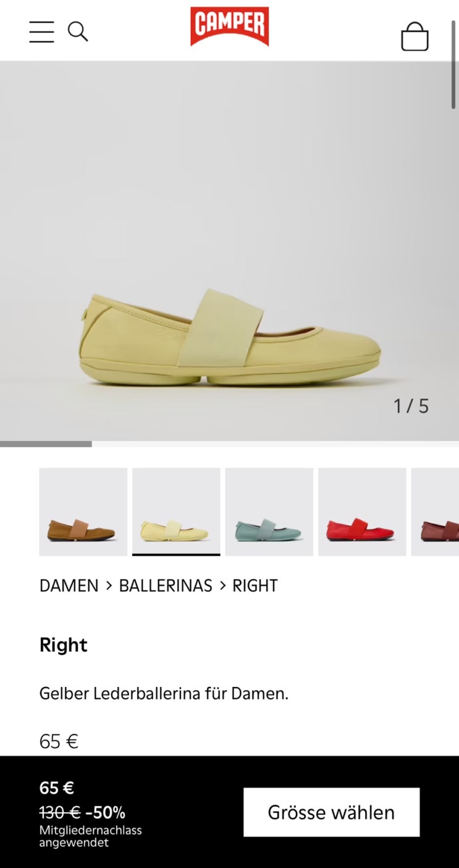Click the main yellow ballerina product image

click(x=229, y=251)
